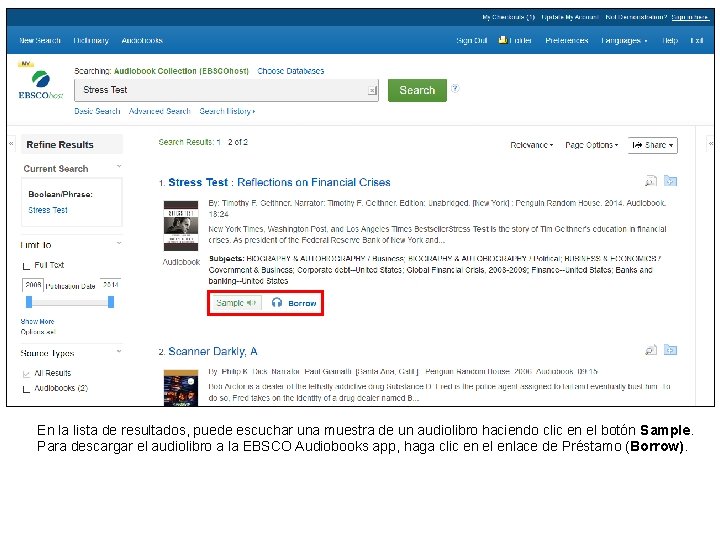Expand Search History
The width and height of the screenshot is (720, 540).
click(x=227, y=111)
